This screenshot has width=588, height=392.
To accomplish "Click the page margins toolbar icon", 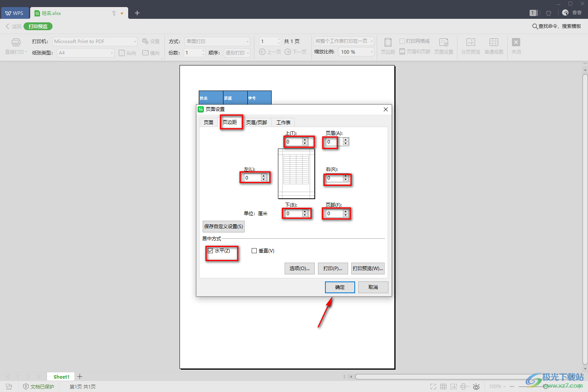I will (x=388, y=42).
